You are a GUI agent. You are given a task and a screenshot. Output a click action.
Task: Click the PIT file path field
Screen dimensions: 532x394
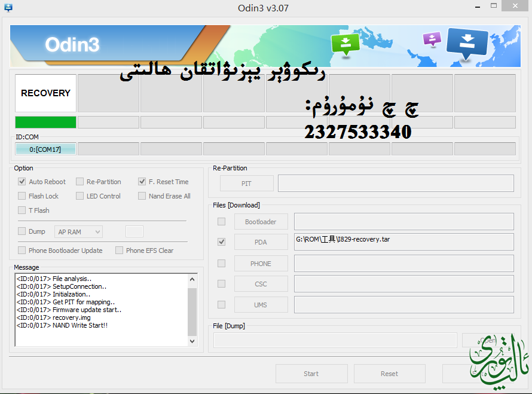point(396,184)
